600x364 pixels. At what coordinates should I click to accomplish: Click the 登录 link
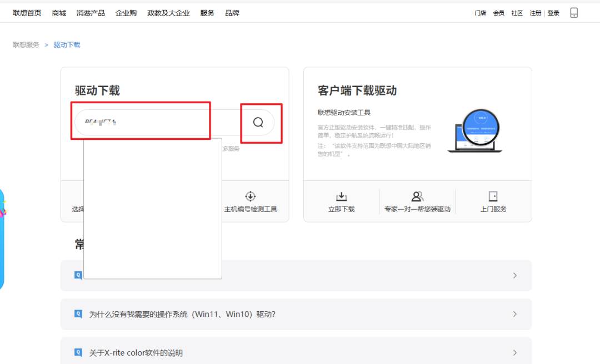(553, 13)
